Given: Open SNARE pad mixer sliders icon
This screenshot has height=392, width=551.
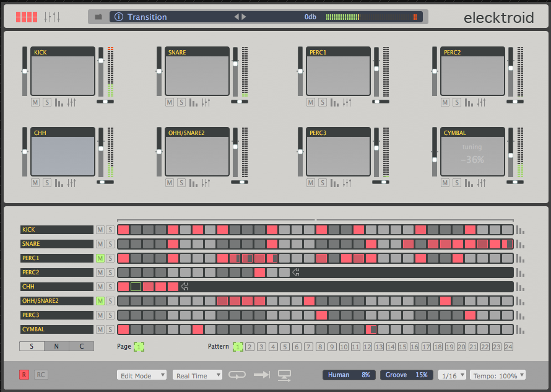Looking at the screenshot, I should 206,102.
